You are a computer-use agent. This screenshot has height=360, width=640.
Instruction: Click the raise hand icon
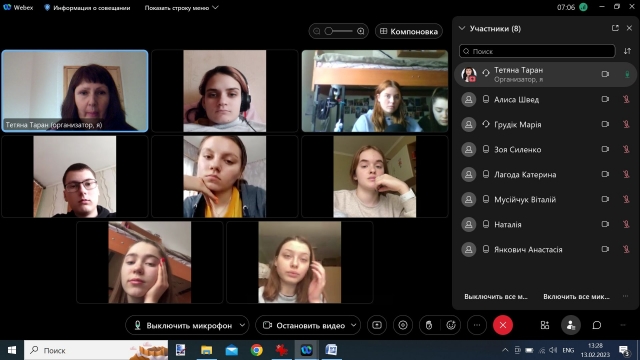[x=429, y=325]
